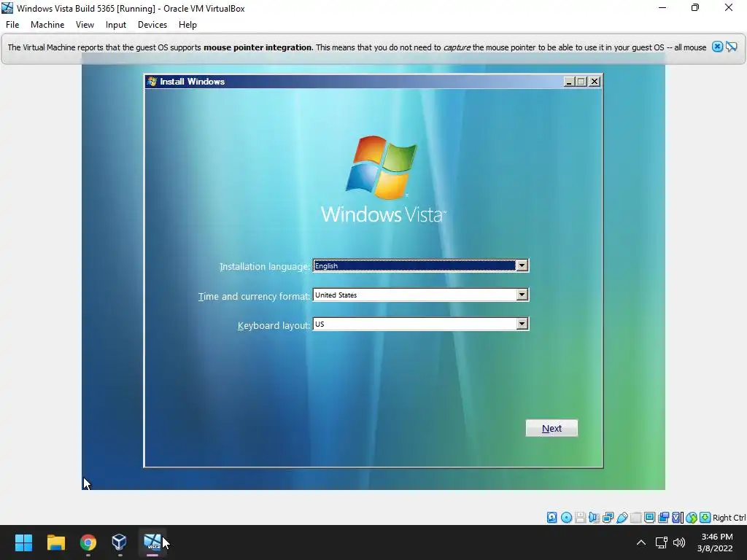Open the Devices menu
Screen dimensions: 747x560
pyautogui.click(x=152, y=25)
